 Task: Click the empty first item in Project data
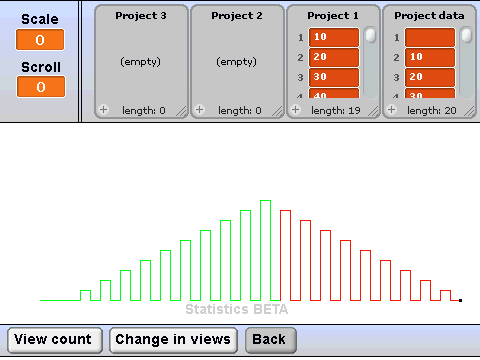tap(430, 37)
